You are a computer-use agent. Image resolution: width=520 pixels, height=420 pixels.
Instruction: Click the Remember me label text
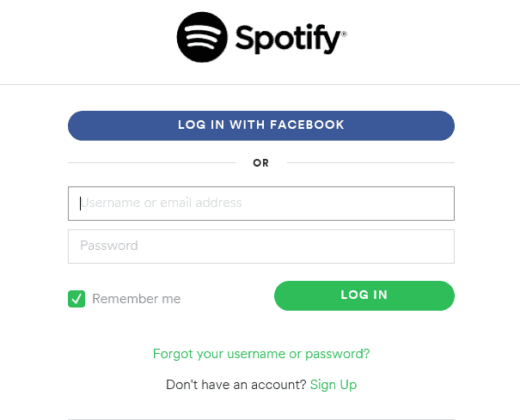(137, 299)
